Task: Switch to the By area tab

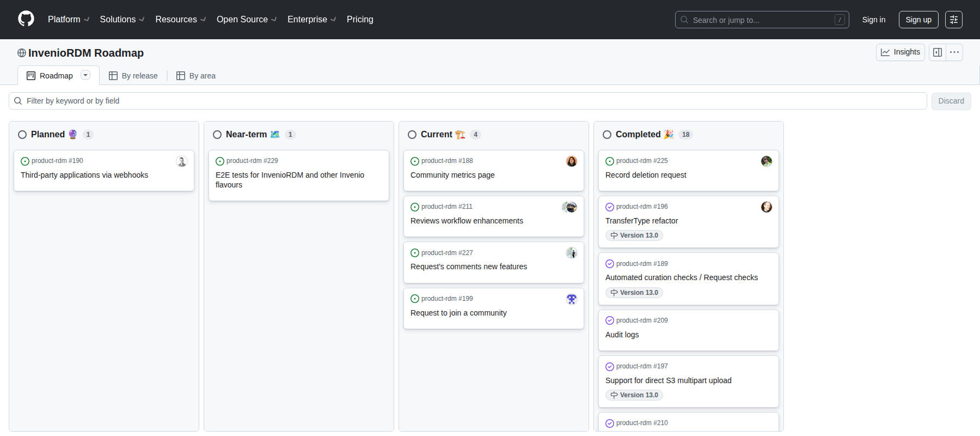Action: pyautogui.click(x=196, y=76)
